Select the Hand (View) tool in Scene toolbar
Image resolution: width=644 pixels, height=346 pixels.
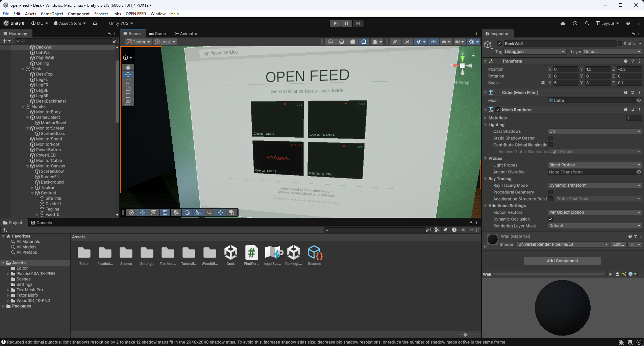[128, 67]
